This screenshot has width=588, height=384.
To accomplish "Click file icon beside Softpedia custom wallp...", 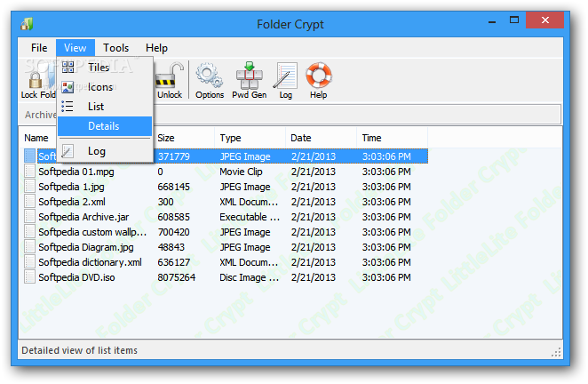I will coord(29,232).
